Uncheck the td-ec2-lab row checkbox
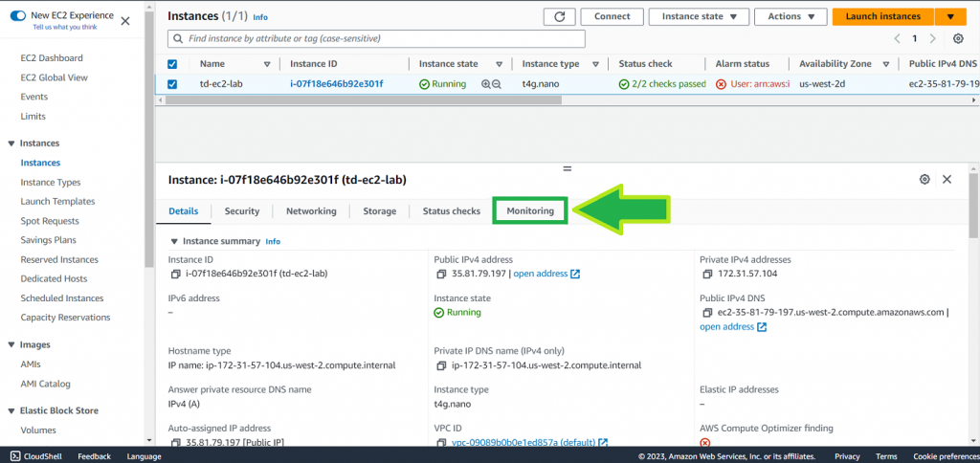980x463 pixels. [172, 84]
